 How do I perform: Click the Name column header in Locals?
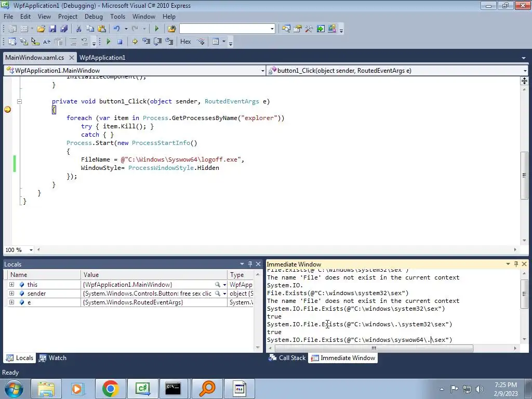[44, 275]
